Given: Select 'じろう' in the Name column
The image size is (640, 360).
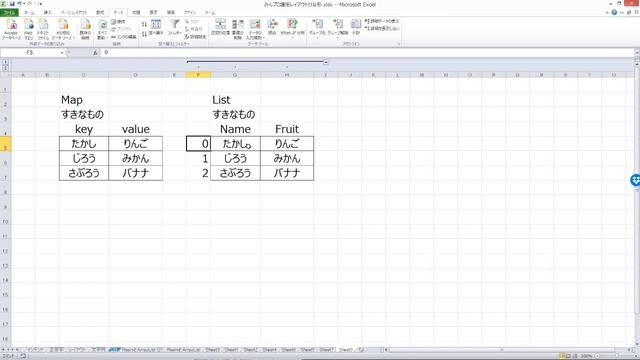Looking at the screenshot, I should [x=235, y=158].
